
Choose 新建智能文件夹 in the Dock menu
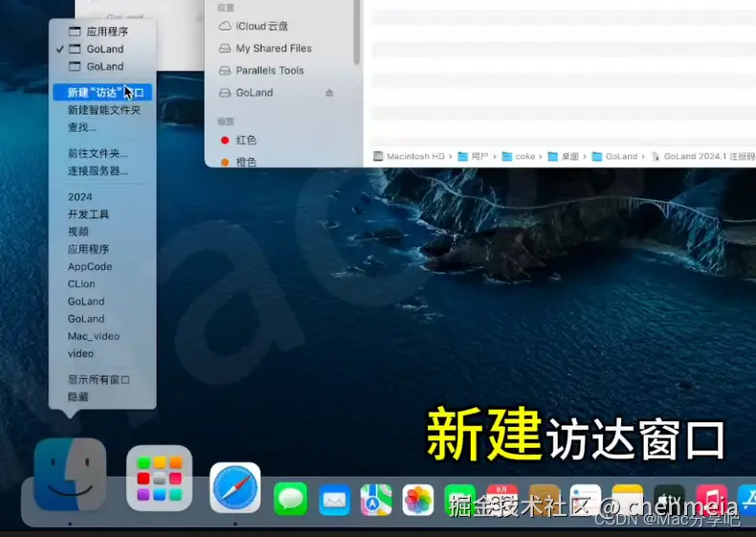pos(102,110)
